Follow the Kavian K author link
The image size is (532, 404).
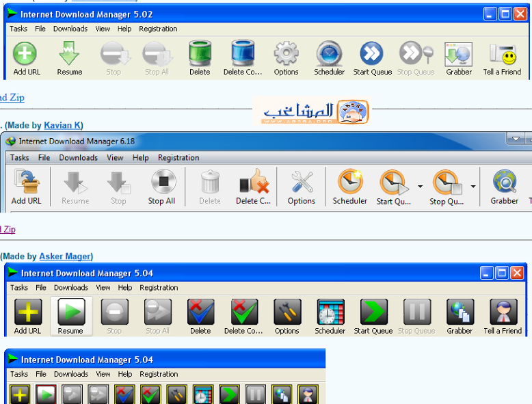click(x=62, y=126)
